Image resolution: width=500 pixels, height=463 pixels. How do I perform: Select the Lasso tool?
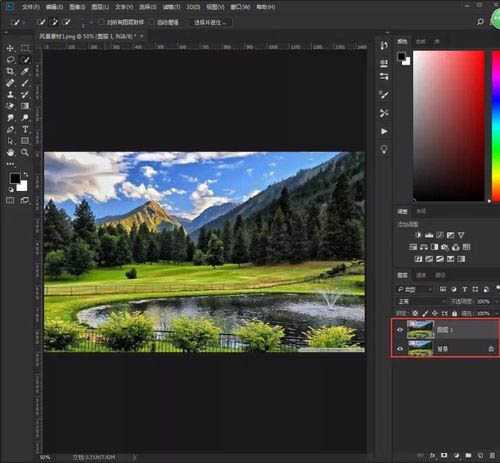point(10,60)
